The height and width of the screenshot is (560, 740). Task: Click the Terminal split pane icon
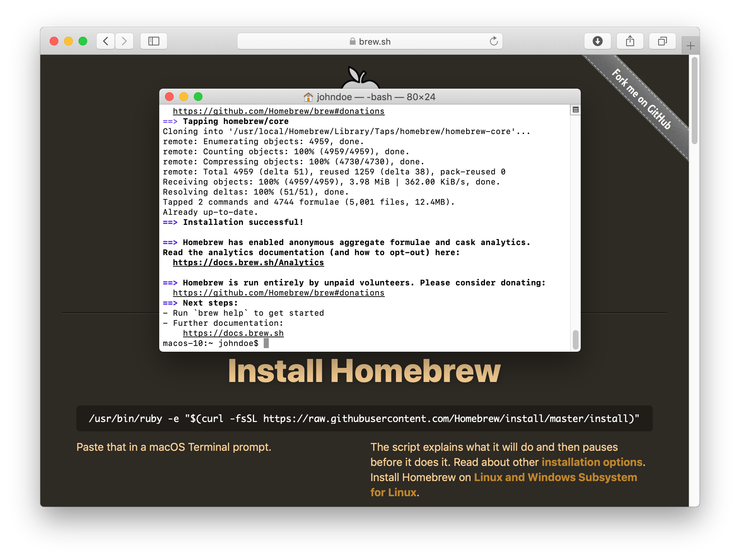coord(576,110)
